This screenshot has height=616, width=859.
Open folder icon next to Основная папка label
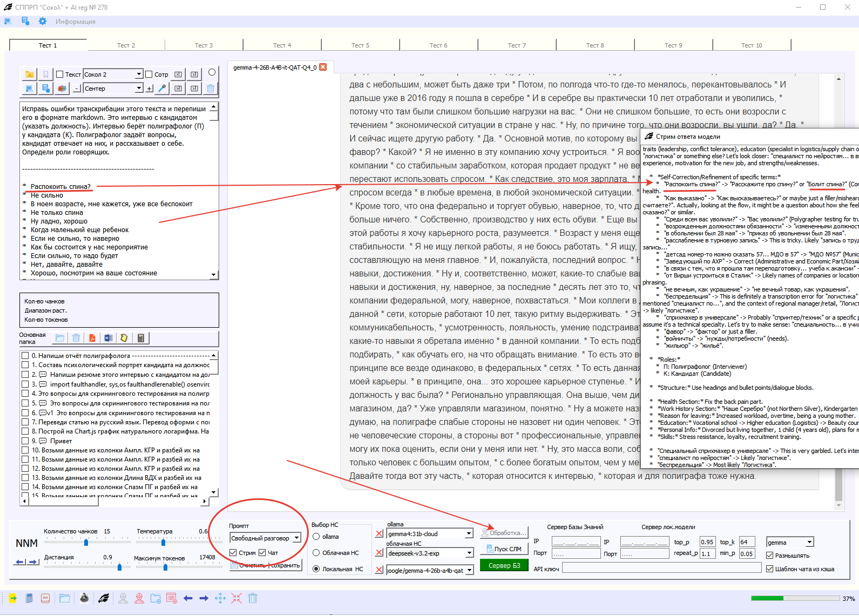(x=60, y=338)
